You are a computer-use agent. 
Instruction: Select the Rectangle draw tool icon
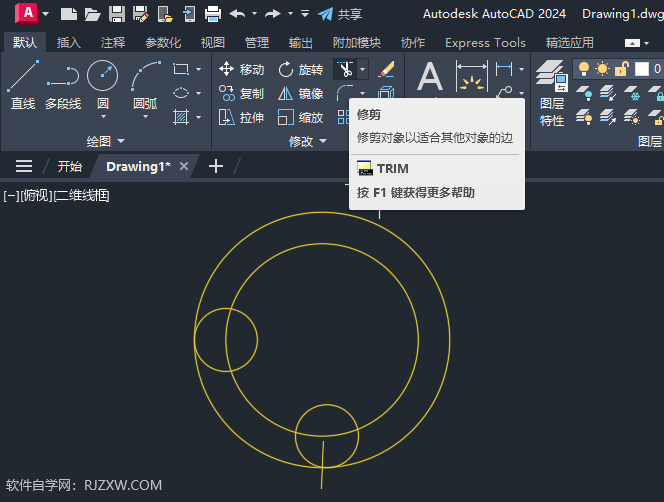pyautogui.click(x=181, y=69)
